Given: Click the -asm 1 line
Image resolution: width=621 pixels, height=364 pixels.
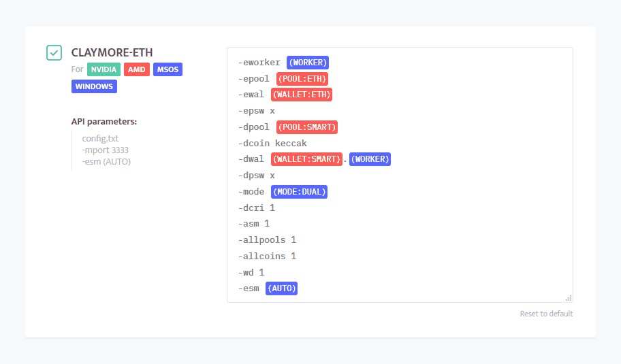Looking at the screenshot, I should click(254, 224).
